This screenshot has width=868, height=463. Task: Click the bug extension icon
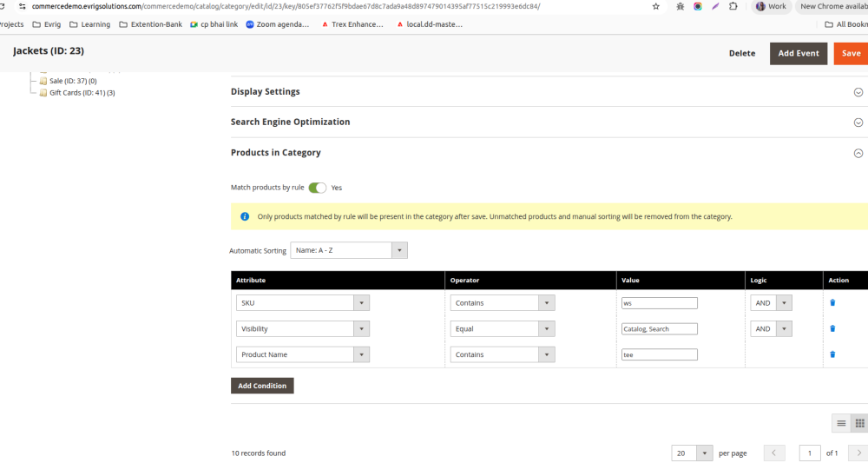click(x=680, y=6)
